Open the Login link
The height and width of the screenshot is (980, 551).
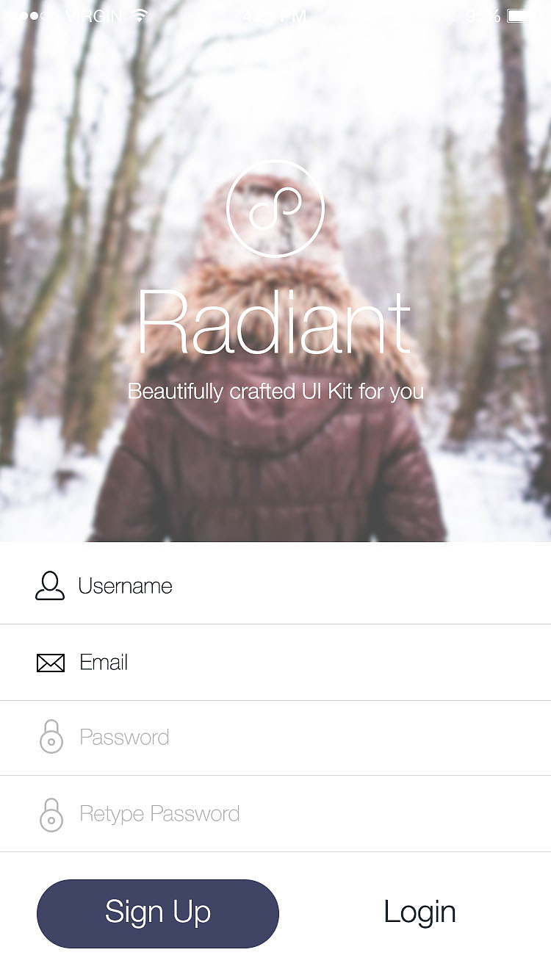419,912
